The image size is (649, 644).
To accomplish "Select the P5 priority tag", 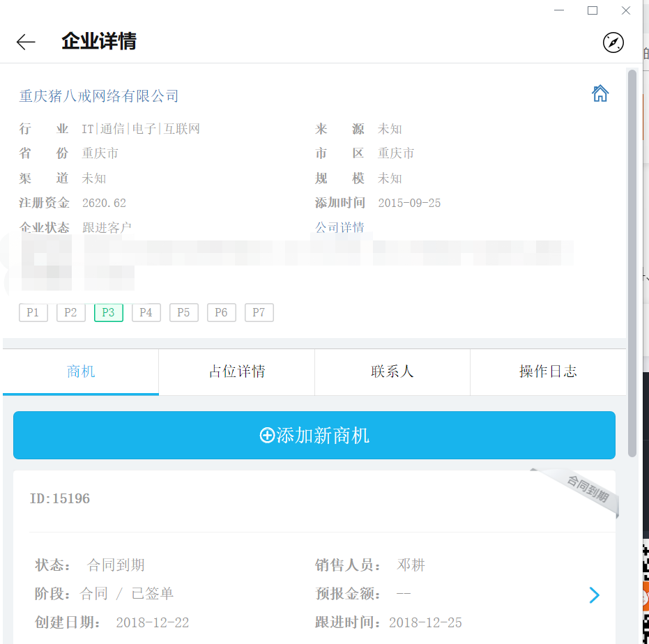I will (x=184, y=312).
